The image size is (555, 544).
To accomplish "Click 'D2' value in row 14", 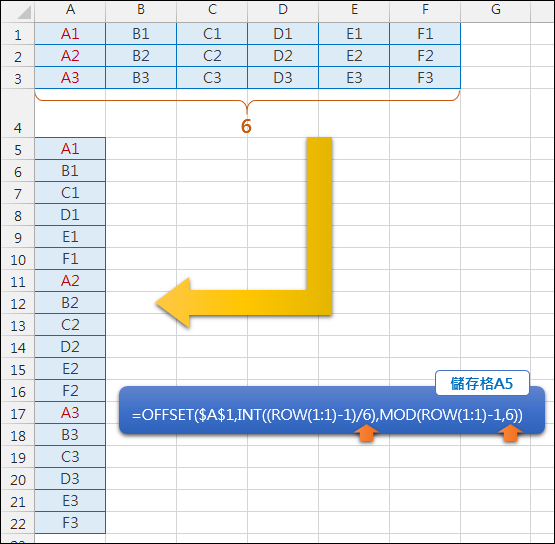I will point(70,347).
